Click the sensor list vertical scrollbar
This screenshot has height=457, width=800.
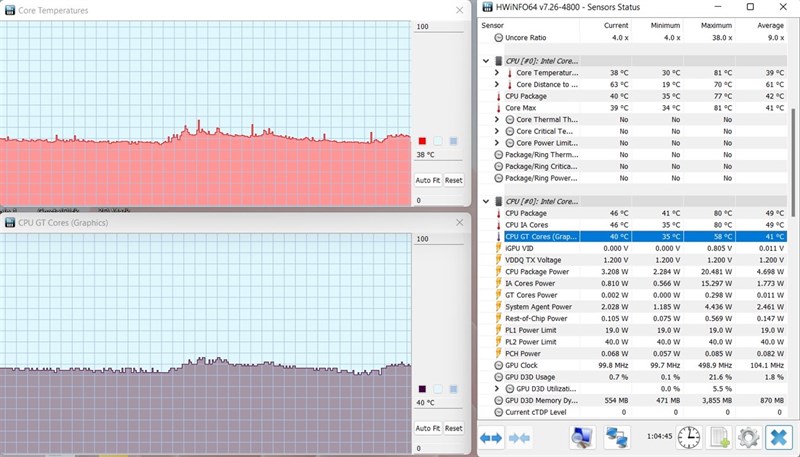pos(792,162)
